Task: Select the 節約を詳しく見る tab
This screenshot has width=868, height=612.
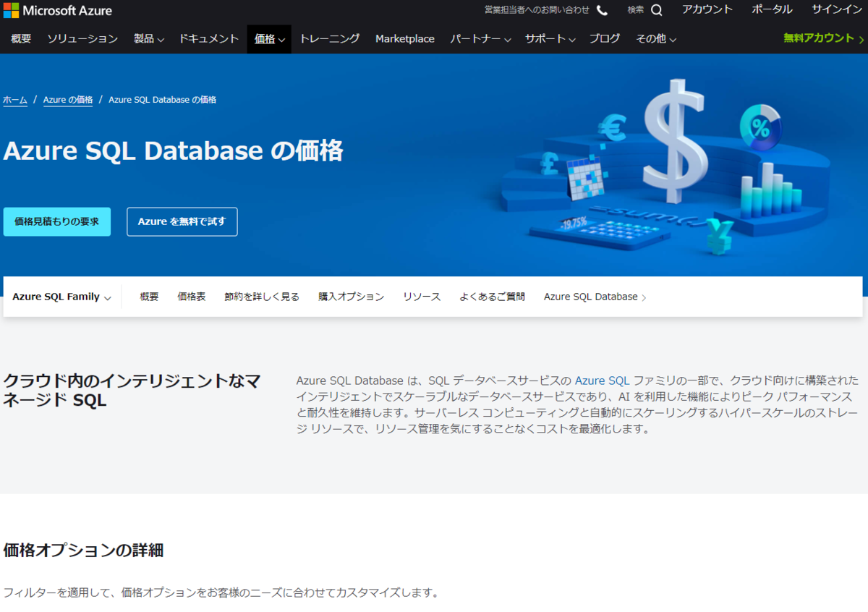Action: (x=263, y=297)
